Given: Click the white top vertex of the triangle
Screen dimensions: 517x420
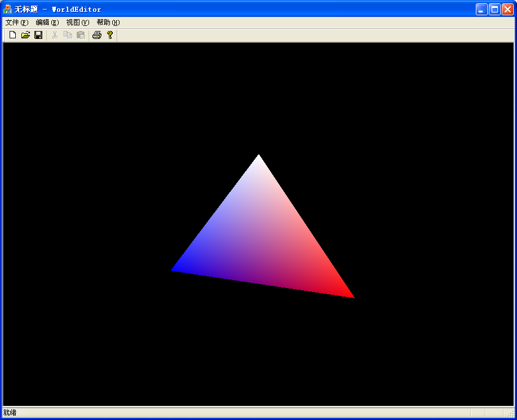Looking at the screenshot, I should pyautogui.click(x=259, y=158).
